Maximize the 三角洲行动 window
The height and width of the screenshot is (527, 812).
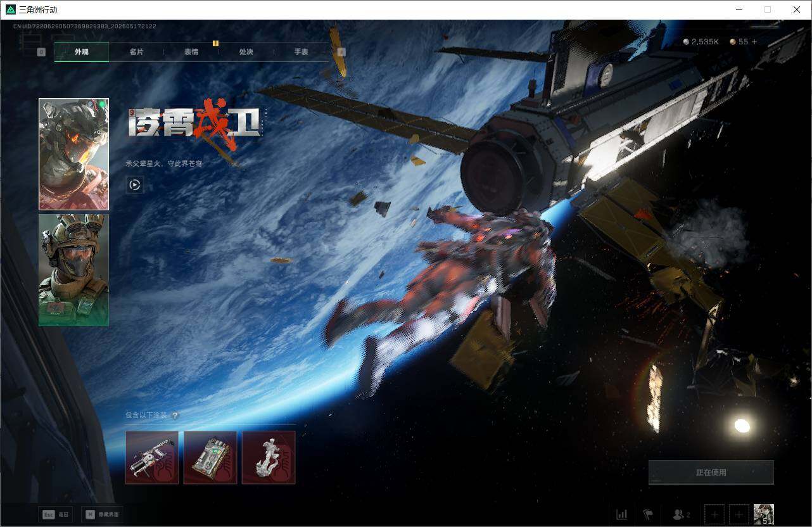coord(768,10)
